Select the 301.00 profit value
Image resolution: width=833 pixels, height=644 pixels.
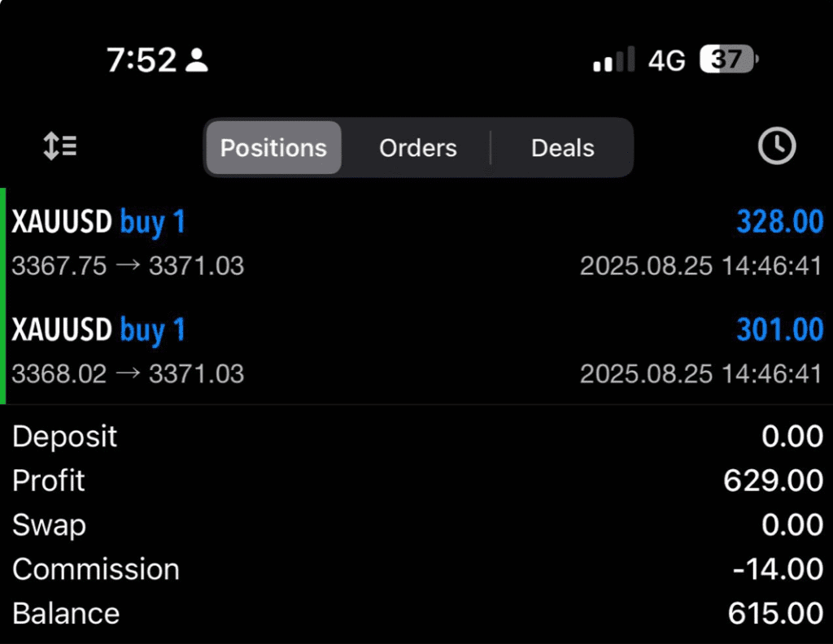point(779,330)
